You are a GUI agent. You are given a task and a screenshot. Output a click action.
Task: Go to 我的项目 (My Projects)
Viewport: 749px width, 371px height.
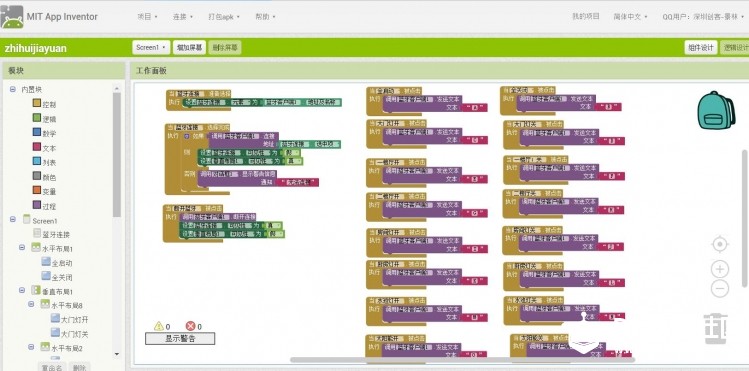(x=586, y=16)
